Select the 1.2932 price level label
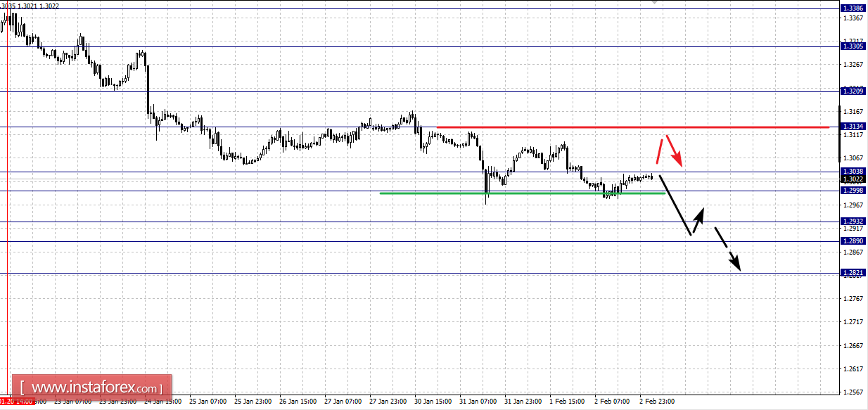Image resolution: width=868 pixels, height=410 pixels. coord(853,221)
